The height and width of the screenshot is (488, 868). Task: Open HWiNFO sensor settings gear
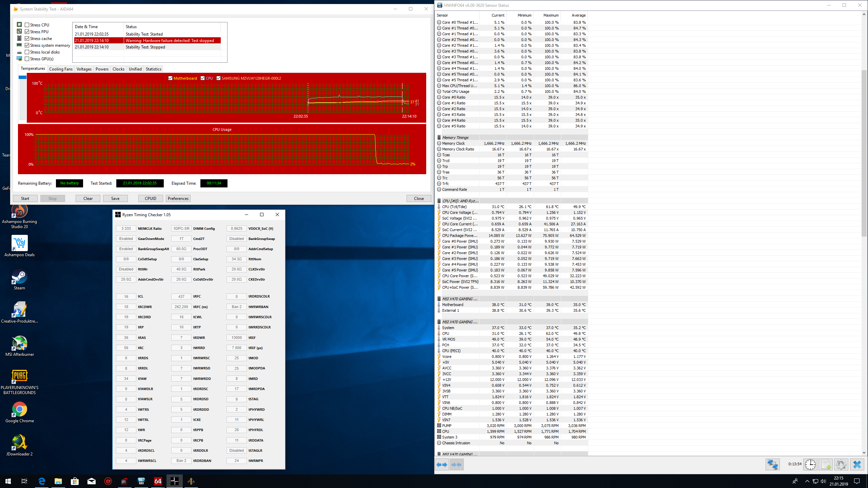click(841, 464)
